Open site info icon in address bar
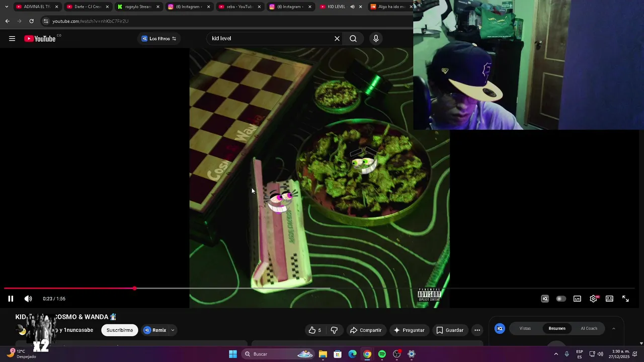Screen dimensions: 644x362 (x=46, y=21)
